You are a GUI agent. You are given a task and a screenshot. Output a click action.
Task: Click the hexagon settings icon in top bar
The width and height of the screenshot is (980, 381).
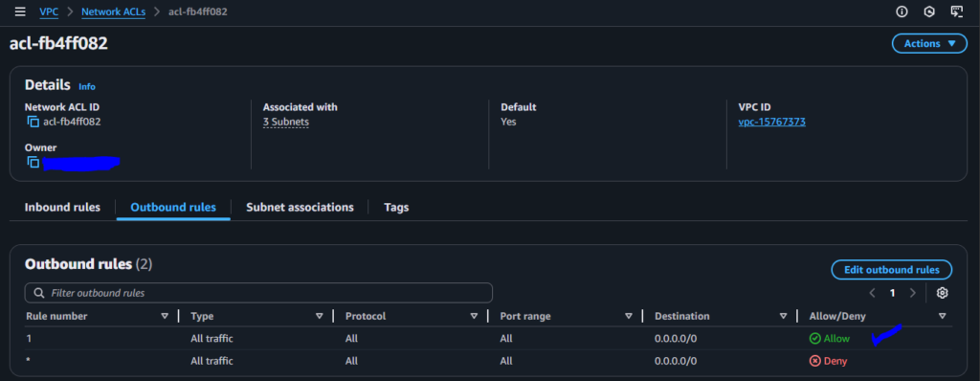pos(929,11)
